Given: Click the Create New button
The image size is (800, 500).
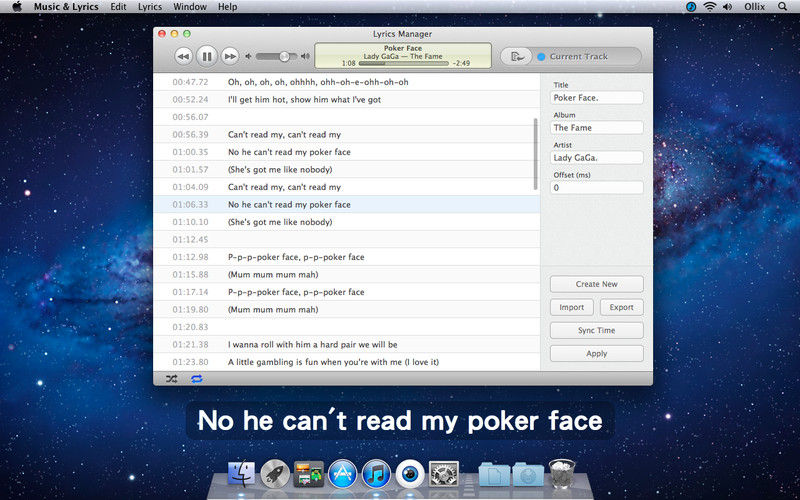Looking at the screenshot, I should (x=596, y=284).
